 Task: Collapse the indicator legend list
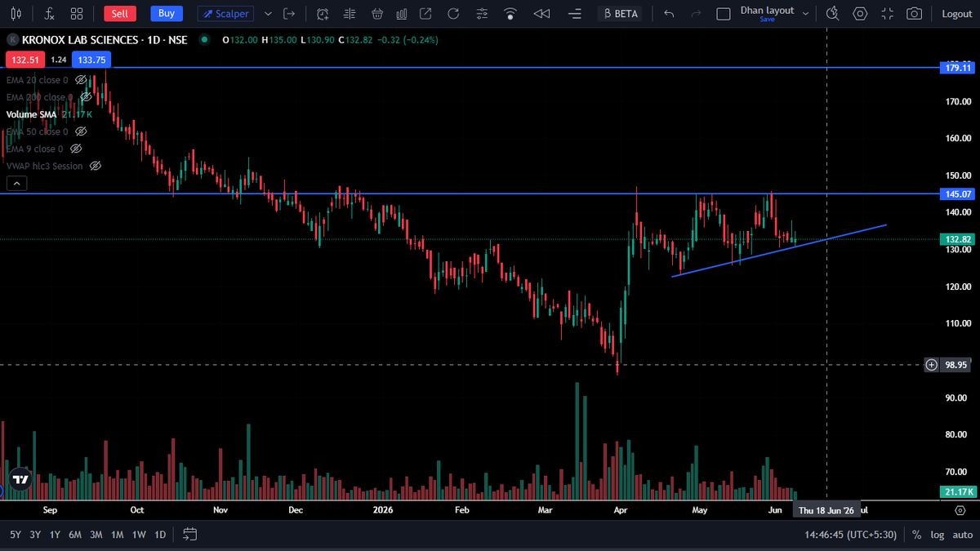click(x=16, y=184)
